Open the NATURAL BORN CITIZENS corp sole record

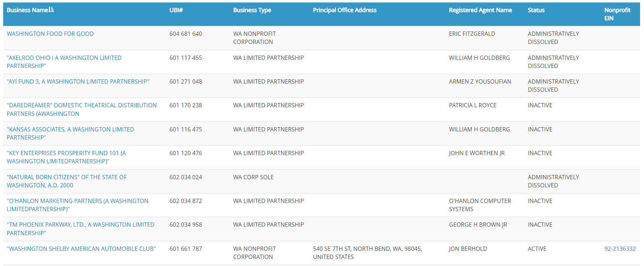(x=67, y=181)
